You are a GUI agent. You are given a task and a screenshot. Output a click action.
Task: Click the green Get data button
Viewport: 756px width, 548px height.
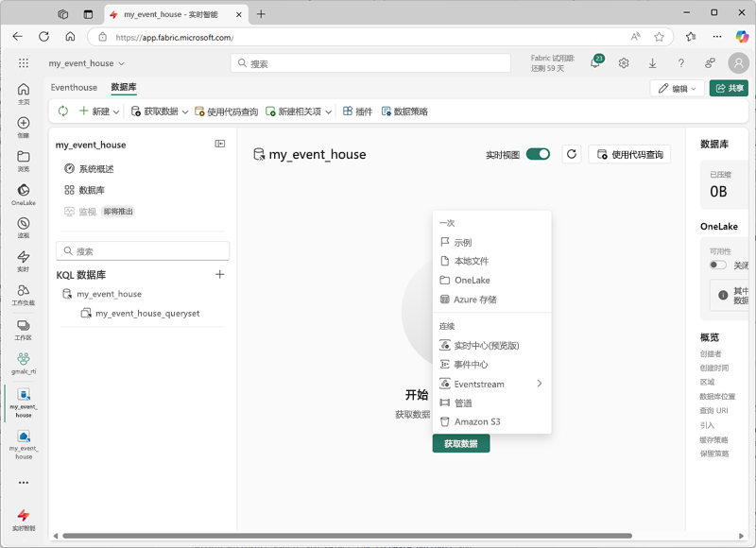pos(461,443)
